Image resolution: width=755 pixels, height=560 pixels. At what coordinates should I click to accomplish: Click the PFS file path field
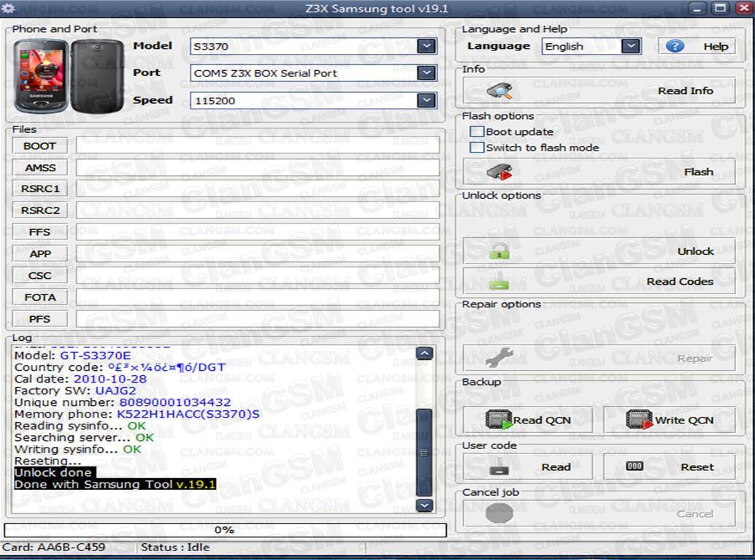pyautogui.click(x=258, y=319)
